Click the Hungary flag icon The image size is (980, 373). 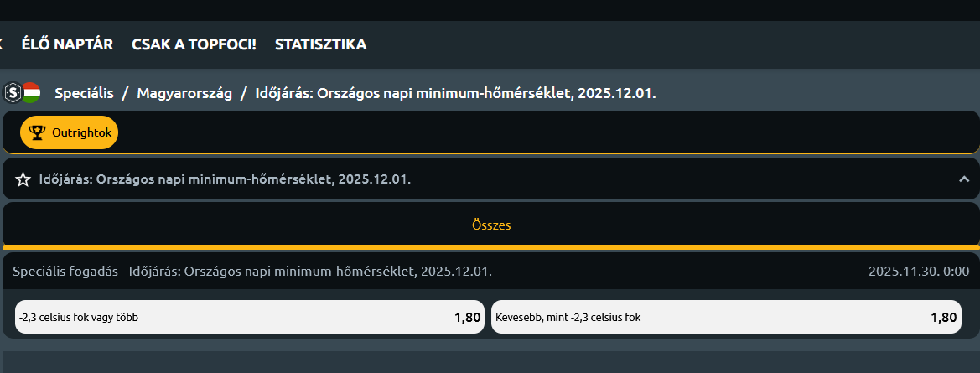coord(31,92)
